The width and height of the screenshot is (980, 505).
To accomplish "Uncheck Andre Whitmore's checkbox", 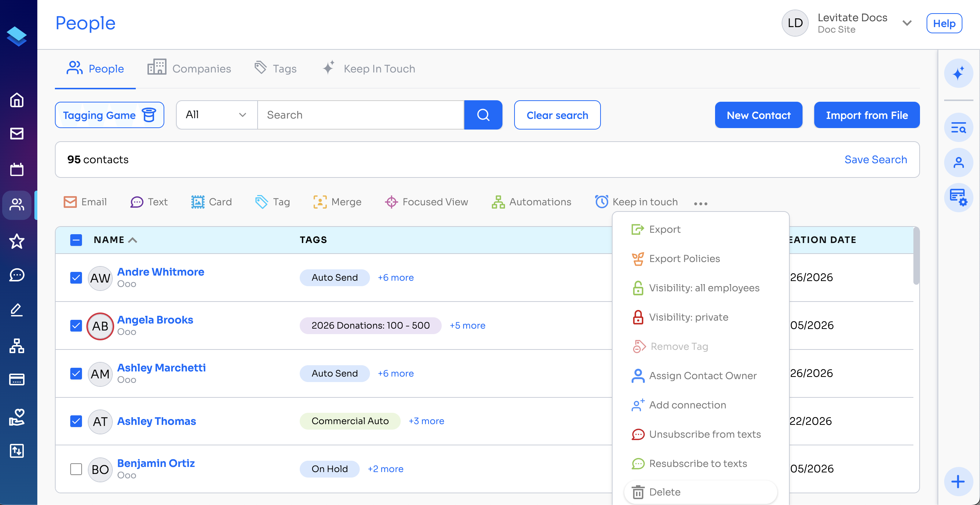I will tap(76, 278).
